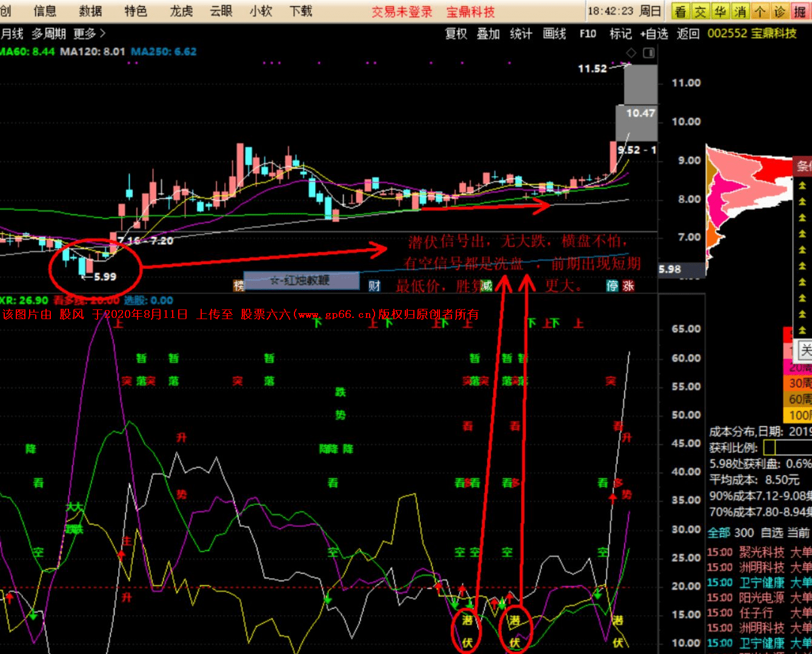Image resolution: width=812 pixels, height=654 pixels.
Task: Click the MA60: 8.44 indicator label
Action: [27, 52]
